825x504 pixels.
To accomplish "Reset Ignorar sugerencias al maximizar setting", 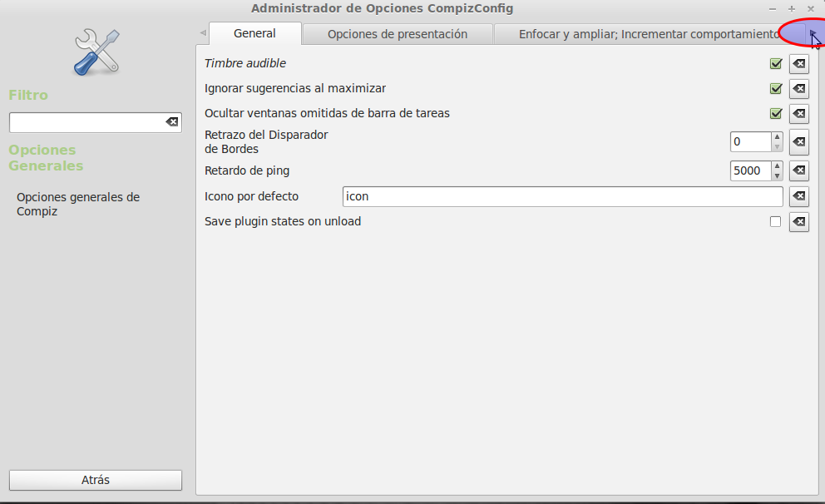I will 798,89.
